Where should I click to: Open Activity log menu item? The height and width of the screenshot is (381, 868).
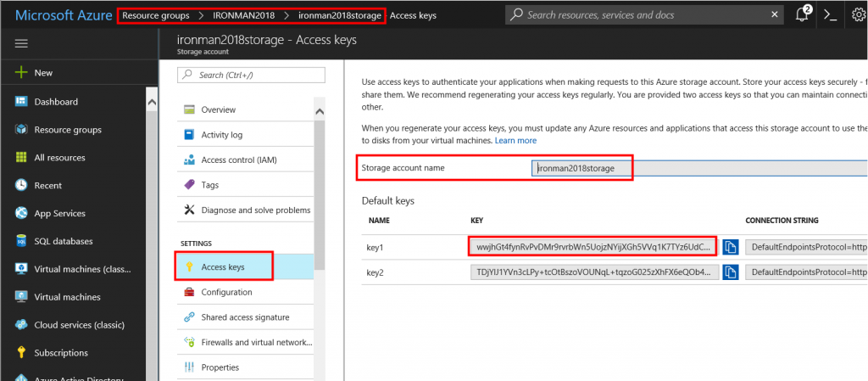click(x=245, y=135)
